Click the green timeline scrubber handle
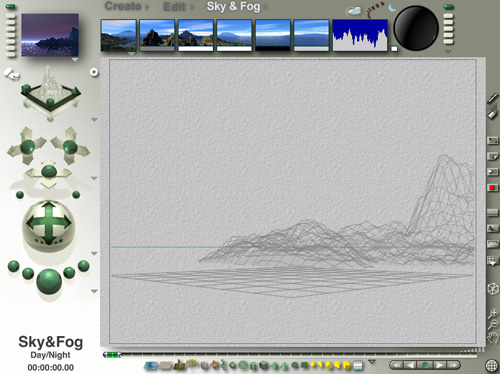500x374 pixels. [112, 355]
